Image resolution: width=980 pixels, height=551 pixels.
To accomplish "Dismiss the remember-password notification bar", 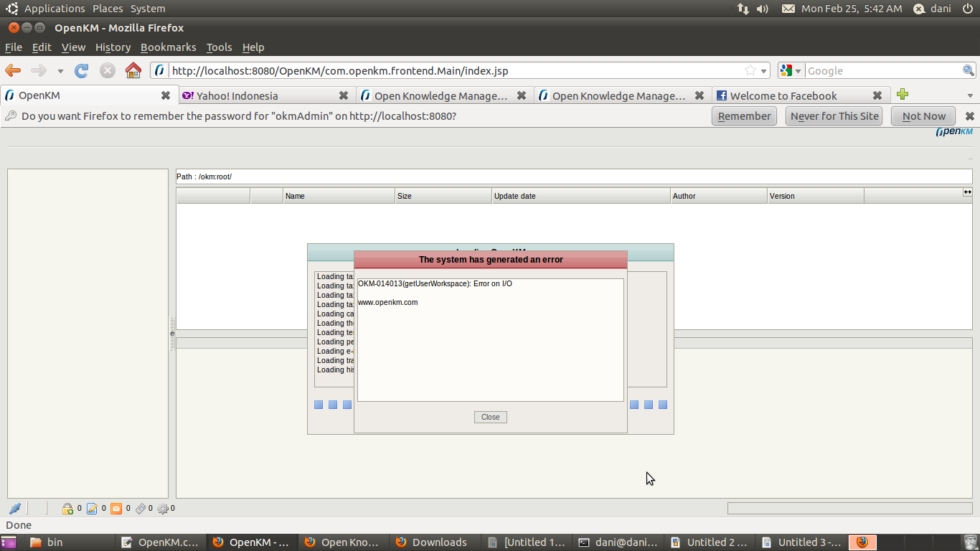I will (970, 116).
